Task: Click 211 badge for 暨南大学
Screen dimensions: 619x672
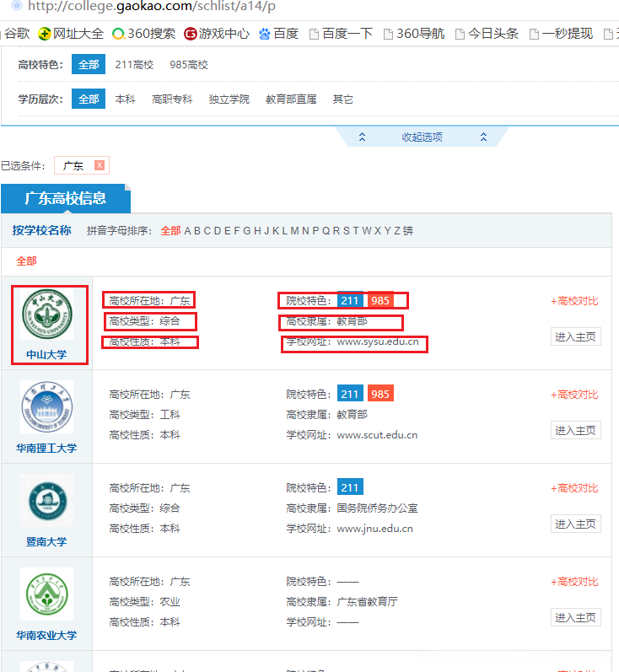Action: (350, 487)
